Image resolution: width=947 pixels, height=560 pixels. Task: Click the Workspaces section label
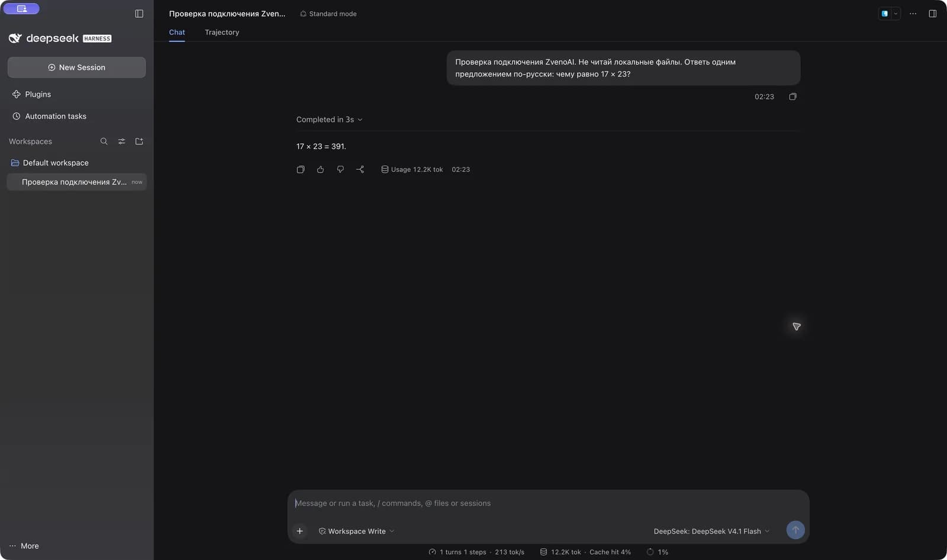pos(30,141)
